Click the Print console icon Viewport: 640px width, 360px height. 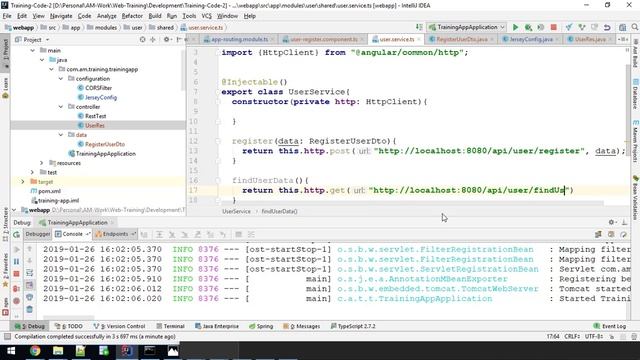click(x=30, y=297)
